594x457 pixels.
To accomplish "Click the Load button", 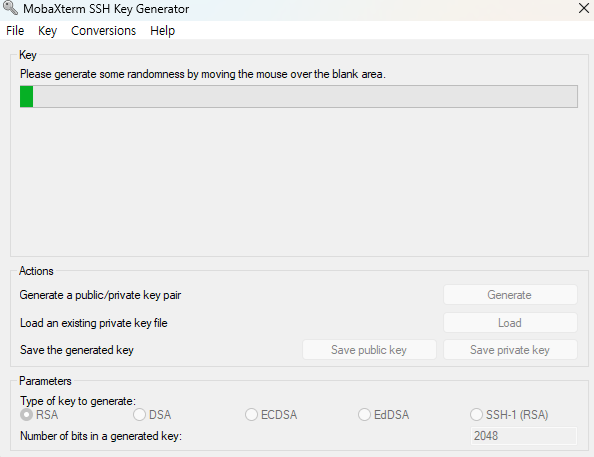I will [x=510, y=323].
